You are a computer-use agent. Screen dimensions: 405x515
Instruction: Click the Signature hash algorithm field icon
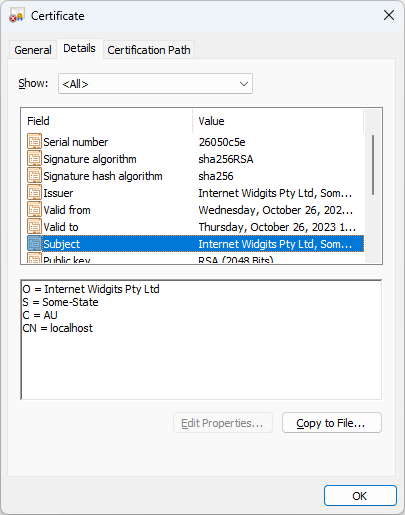pyautogui.click(x=34, y=175)
